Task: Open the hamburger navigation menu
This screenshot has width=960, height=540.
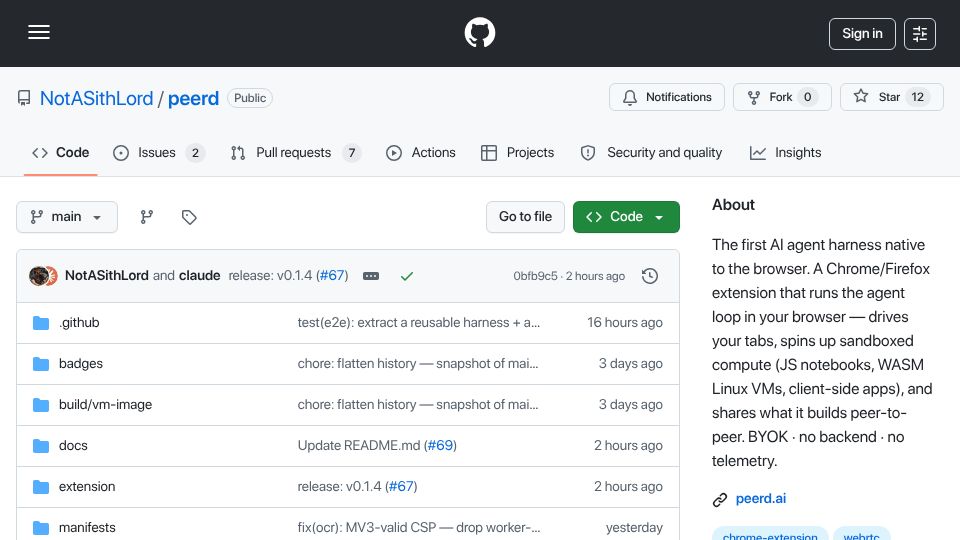Action: coord(39,32)
